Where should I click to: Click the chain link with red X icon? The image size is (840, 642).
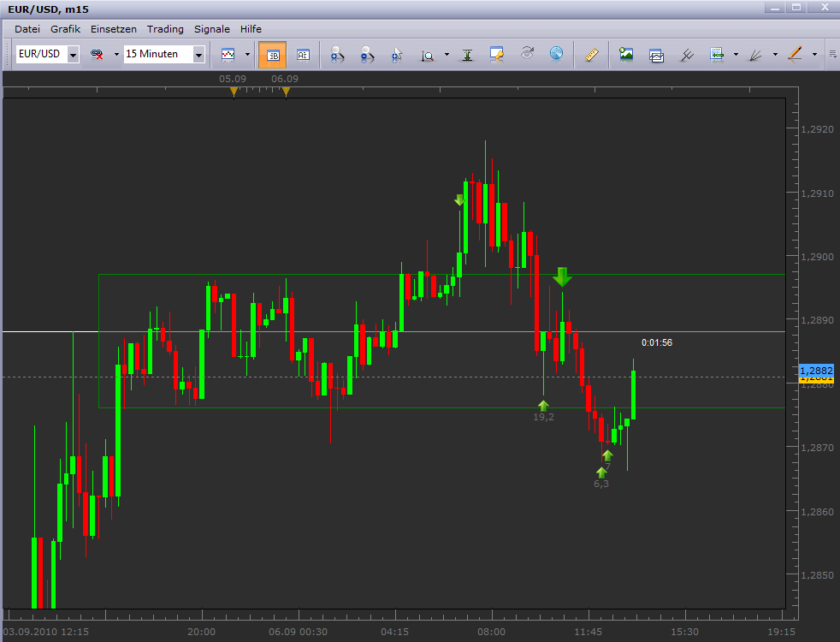[x=97, y=55]
